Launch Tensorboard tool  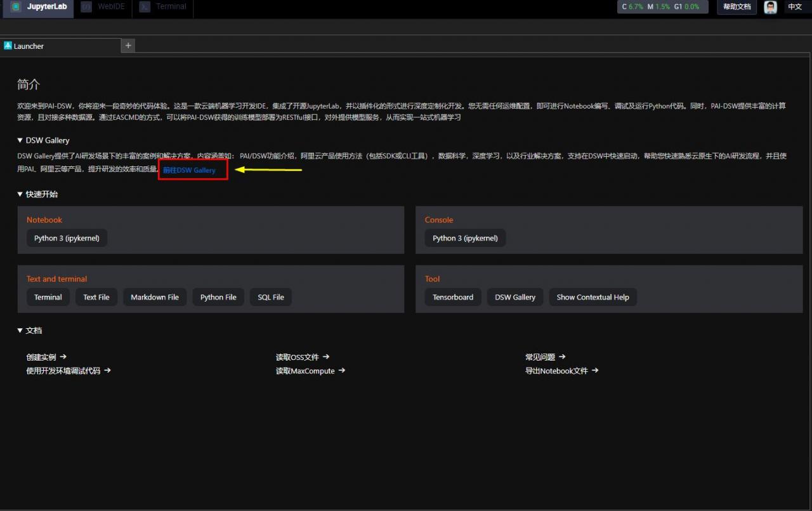pos(453,297)
